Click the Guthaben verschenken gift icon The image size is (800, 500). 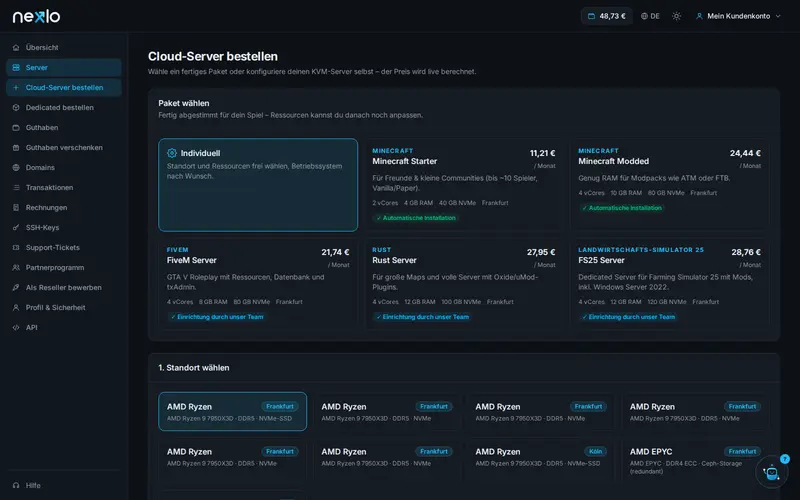tap(16, 147)
